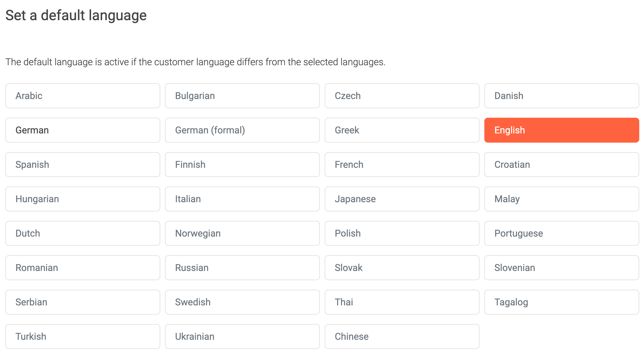Switch the default language to Spanish
Screen dimensions: 644x354
coord(83,165)
